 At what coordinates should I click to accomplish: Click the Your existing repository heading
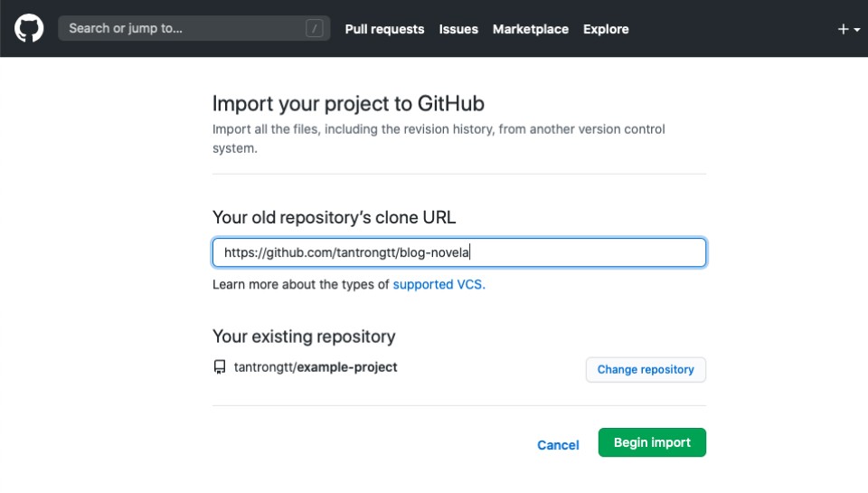coord(304,337)
